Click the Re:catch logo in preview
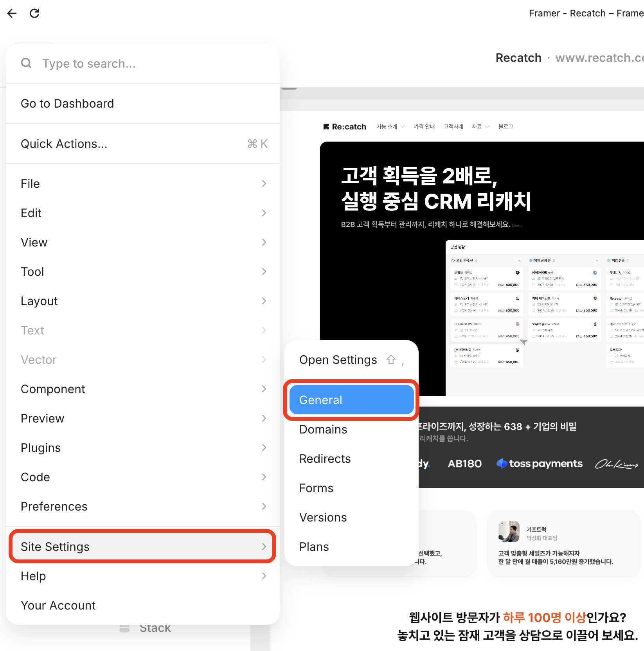Screen dimensions: 644x651 [345, 127]
